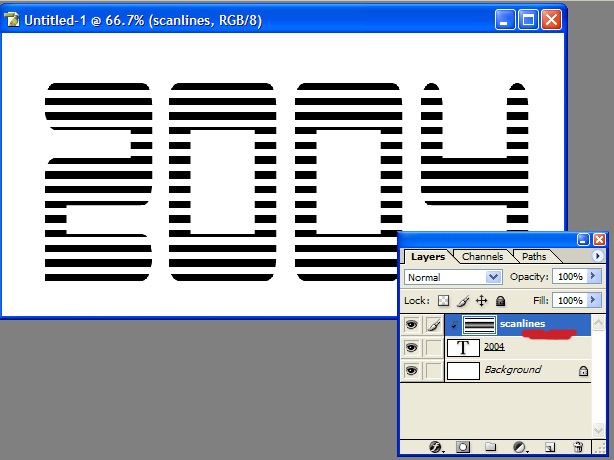Screen dimensions: 614x460
Task: Add a layer style via fx icon
Action: coord(437,446)
